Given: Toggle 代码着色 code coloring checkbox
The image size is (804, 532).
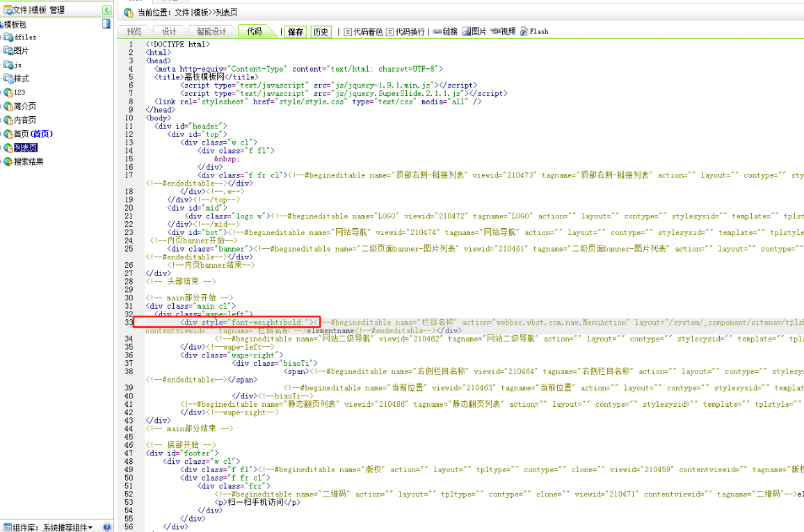Looking at the screenshot, I should [348, 32].
